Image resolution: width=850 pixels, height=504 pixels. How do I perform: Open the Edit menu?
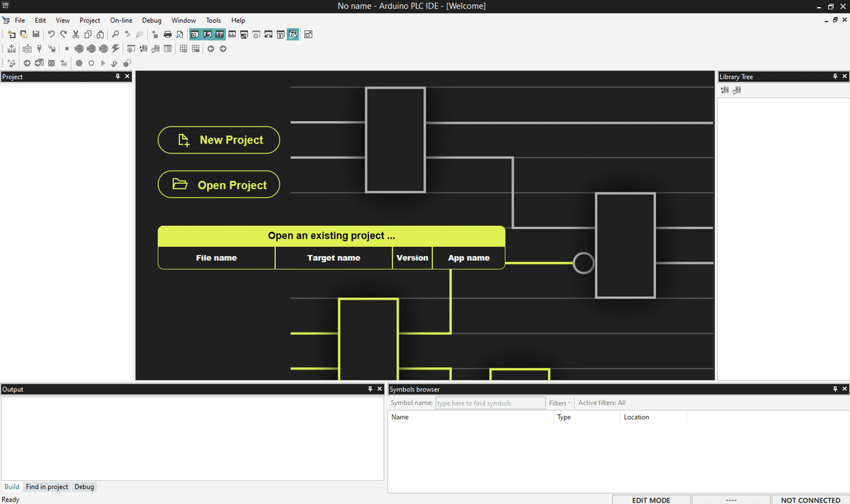pyautogui.click(x=40, y=21)
